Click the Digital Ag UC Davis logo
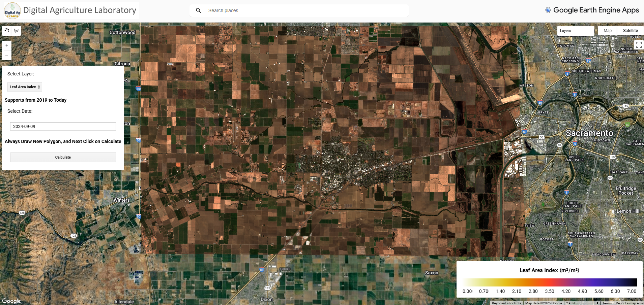 point(12,10)
